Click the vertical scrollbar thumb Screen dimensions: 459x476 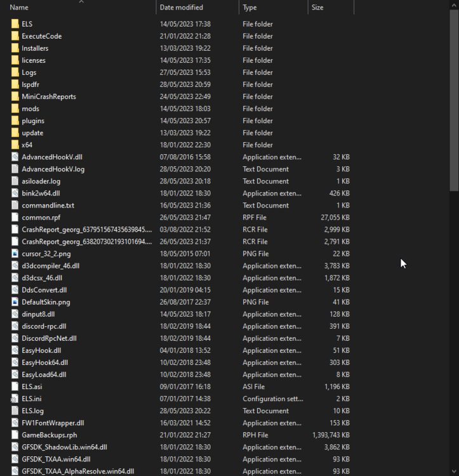pos(454,100)
